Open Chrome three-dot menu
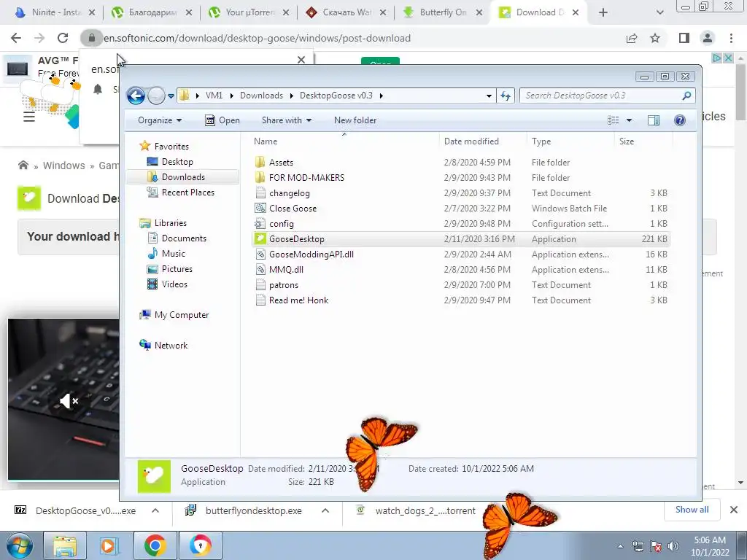747x560 pixels. [731, 38]
